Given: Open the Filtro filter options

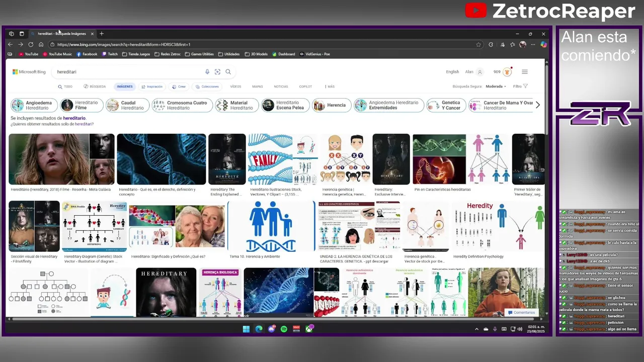Looking at the screenshot, I should pos(520,86).
